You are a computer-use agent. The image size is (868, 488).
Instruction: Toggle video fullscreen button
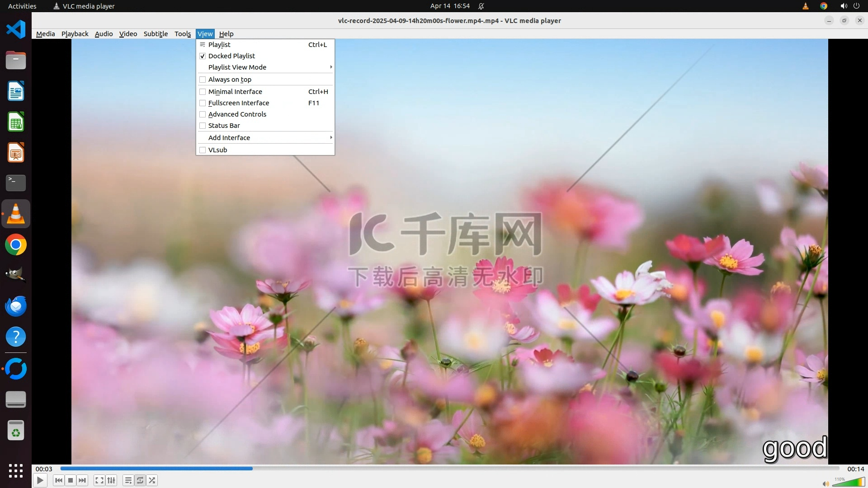(x=99, y=480)
